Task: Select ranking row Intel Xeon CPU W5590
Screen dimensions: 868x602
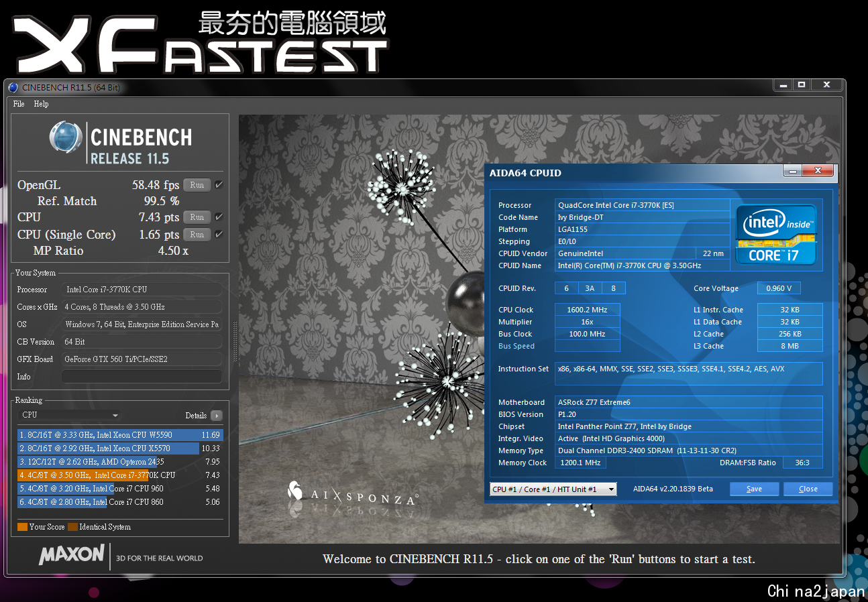Action: pos(119,435)
